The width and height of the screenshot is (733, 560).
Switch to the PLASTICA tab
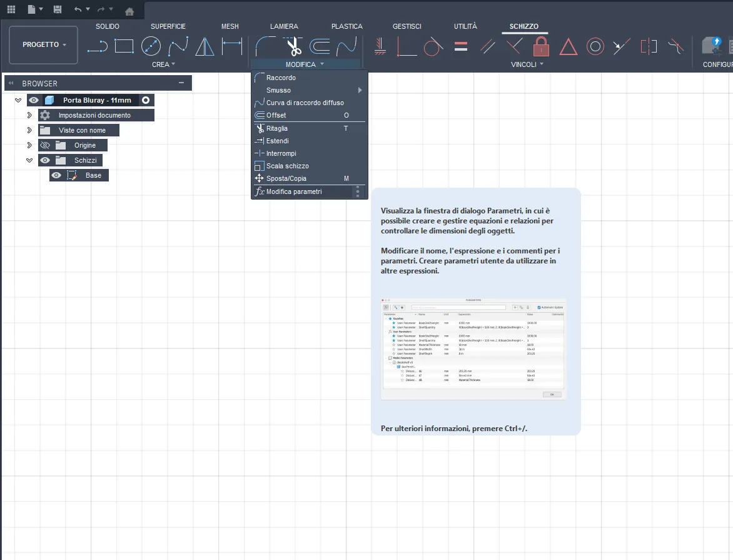tap(347, 26)
